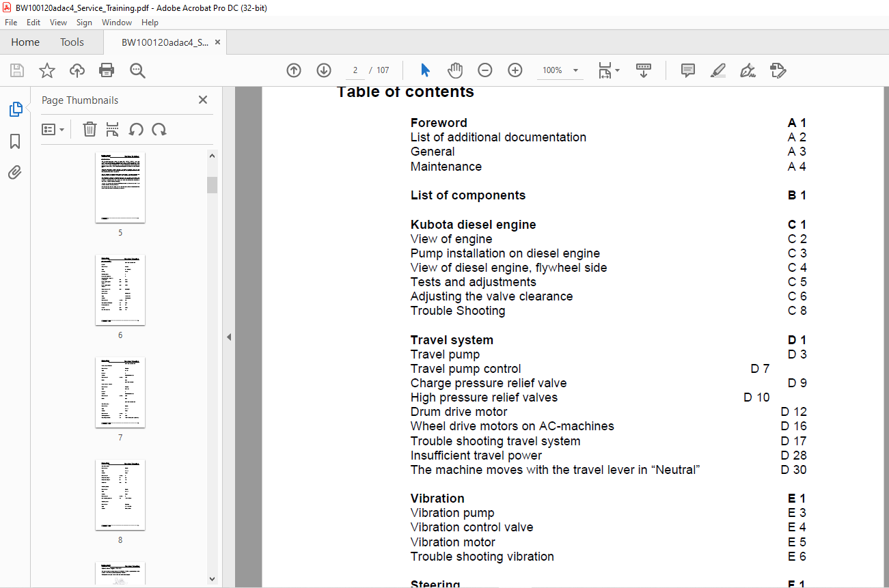Open the Edit menu
The image size is (889, 588).
(33, 23)
